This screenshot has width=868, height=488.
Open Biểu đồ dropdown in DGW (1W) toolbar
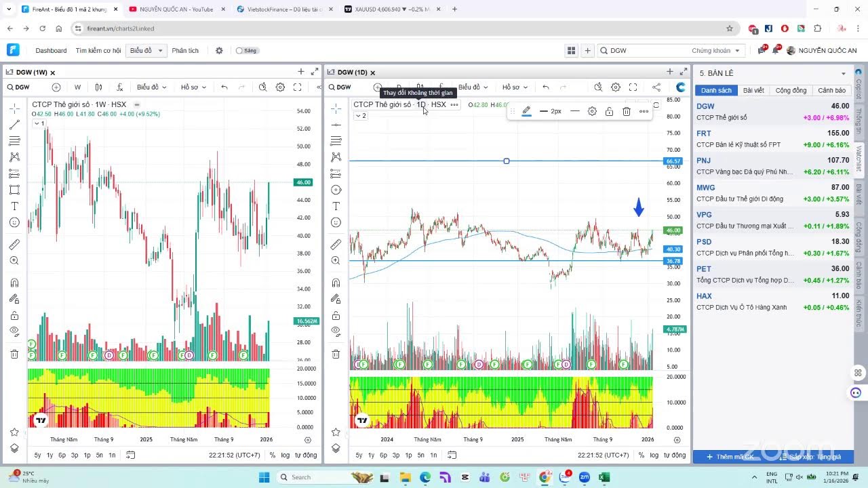coord(151,87)
